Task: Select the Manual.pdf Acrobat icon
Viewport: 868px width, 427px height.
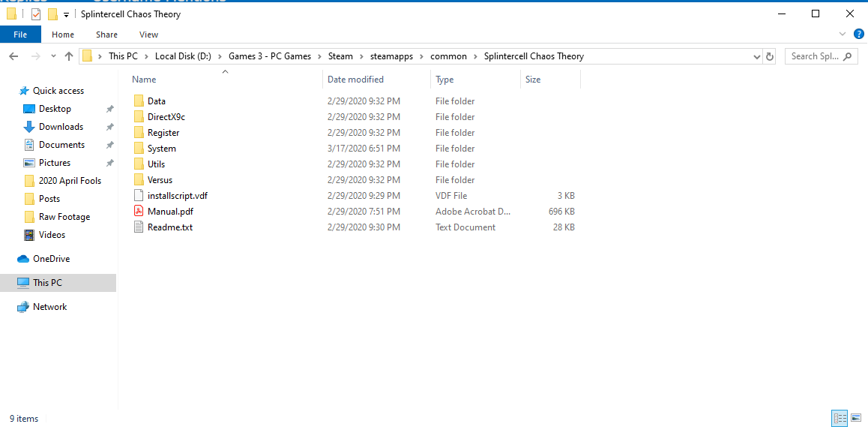Action: [x=139, y=212]
